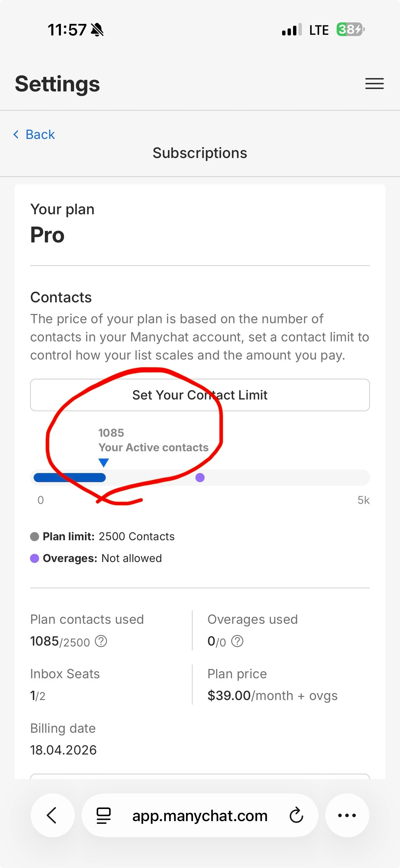Tap the purple Overages legend dot
This screenshot has width=400, height=868.
coord(35,558)
